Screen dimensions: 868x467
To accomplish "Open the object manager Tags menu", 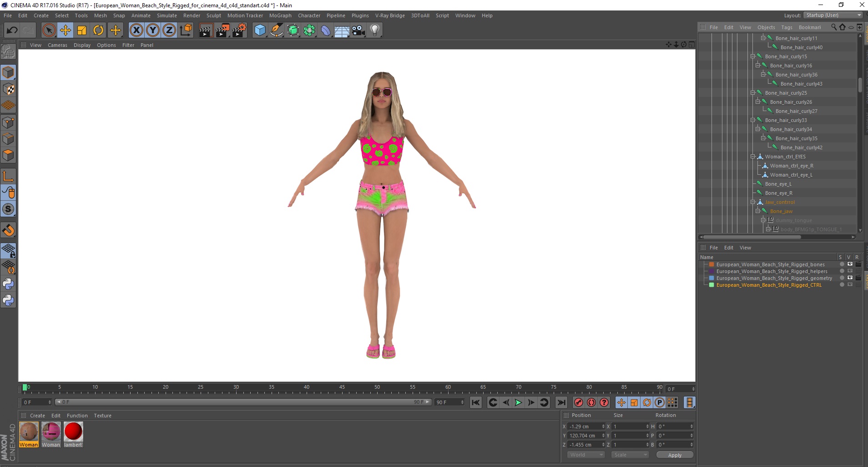I will click(787, 27).
